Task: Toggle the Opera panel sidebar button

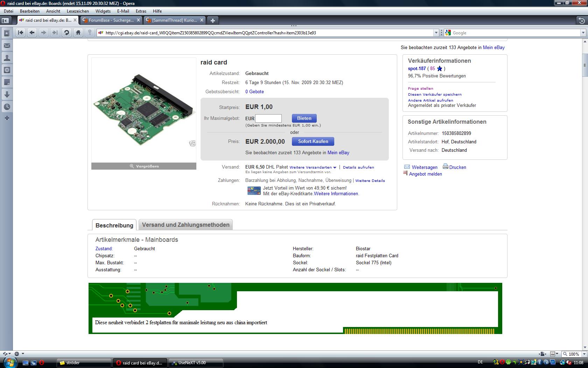Action: pos(5,20)
